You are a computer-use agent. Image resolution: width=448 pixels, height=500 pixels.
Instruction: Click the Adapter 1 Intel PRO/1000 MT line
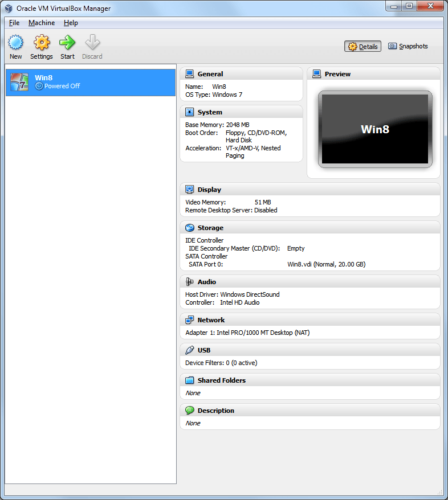(247, 333)
